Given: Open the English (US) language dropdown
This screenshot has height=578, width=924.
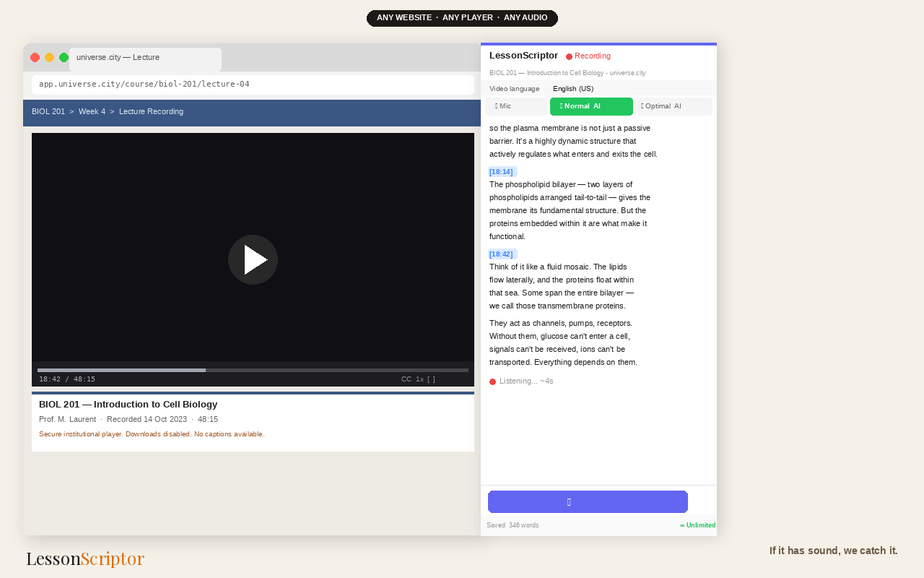Looking at the screenshot, I should (x=573, y=89).
